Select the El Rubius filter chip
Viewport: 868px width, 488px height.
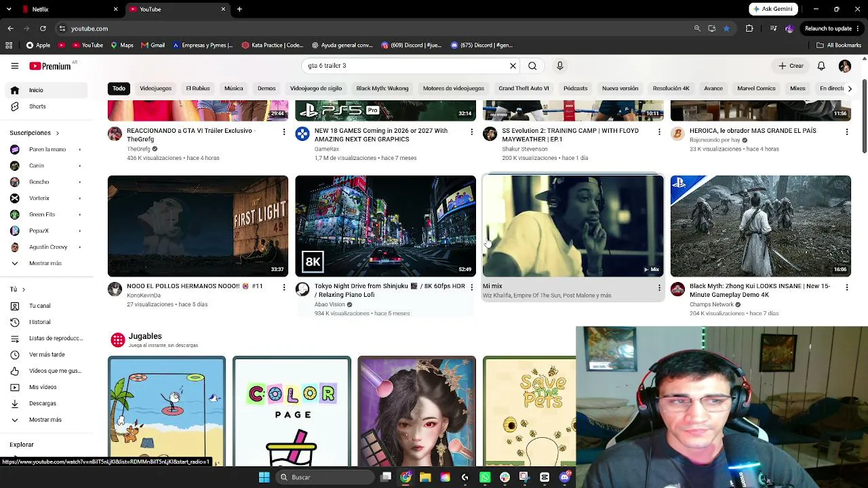tap(198, 89)
